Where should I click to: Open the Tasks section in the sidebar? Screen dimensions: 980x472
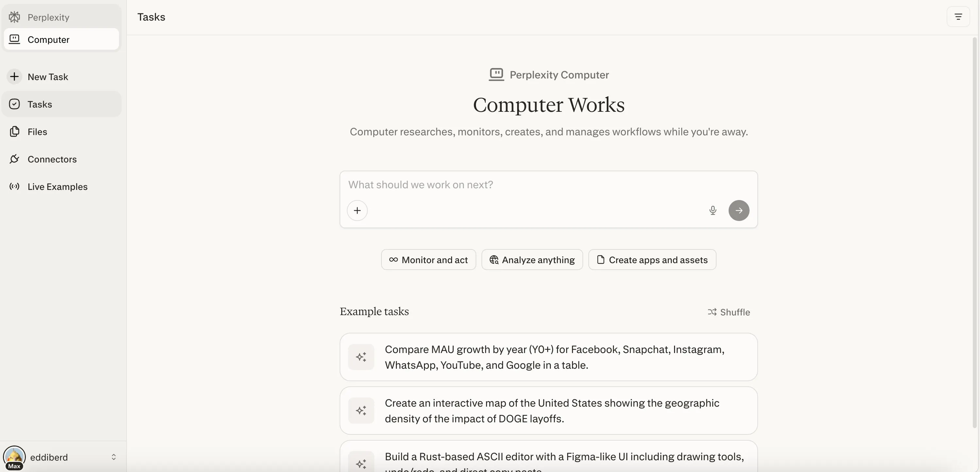coord(40,104)
